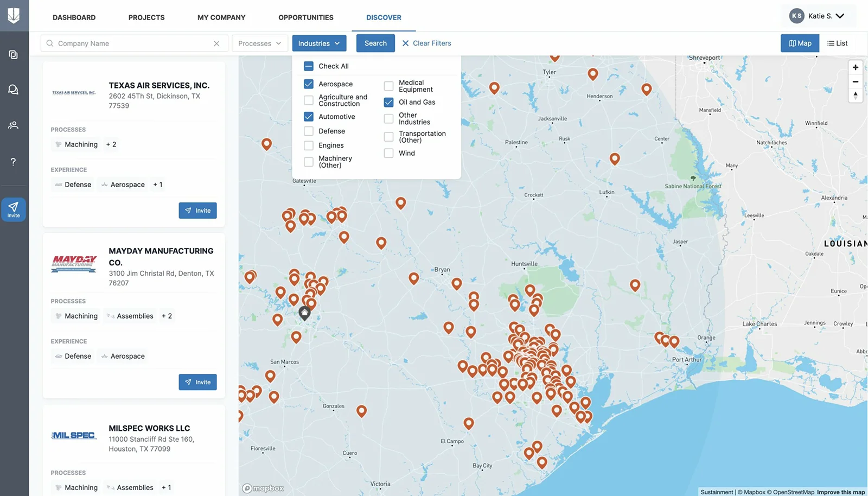Uncheck the Oil and Gas checkbox
The width and height of the screenshot is (868, 496).
coord(388,102)
